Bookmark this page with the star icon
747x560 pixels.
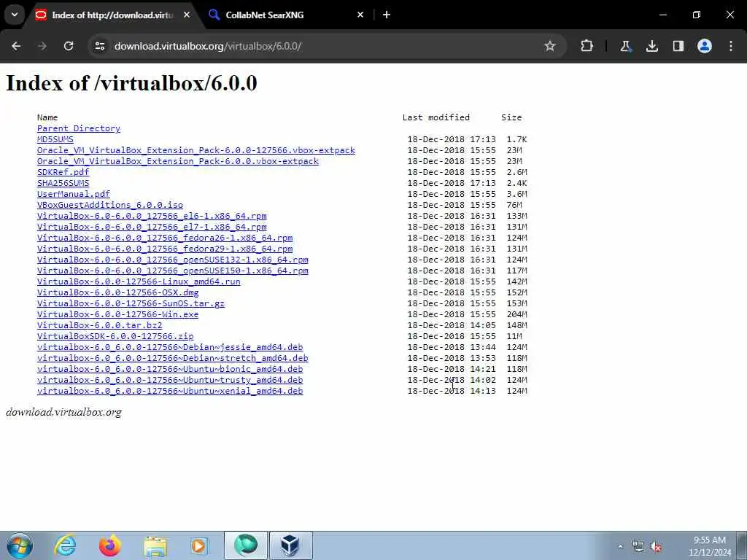(550, 46)
